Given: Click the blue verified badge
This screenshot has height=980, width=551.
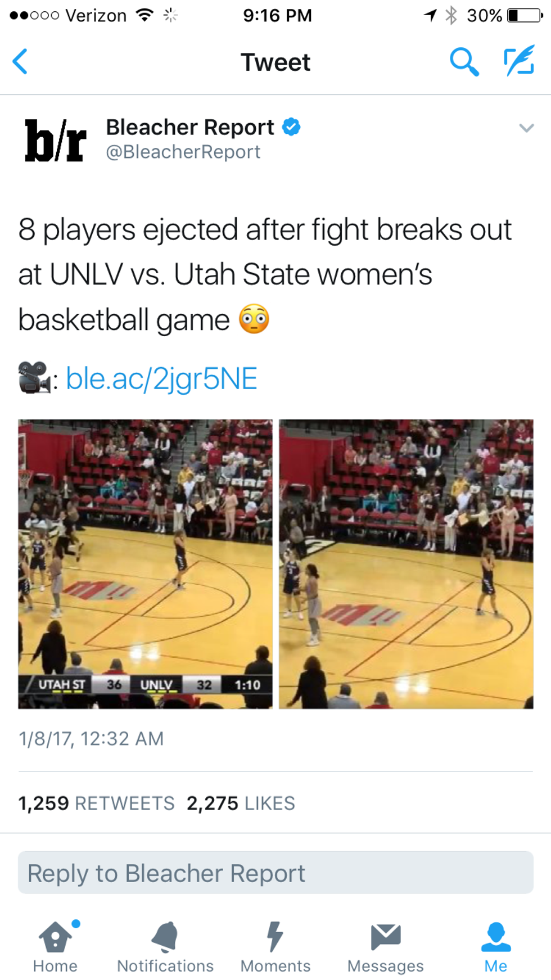Looking at the screenshot, I should pos(291,127).
